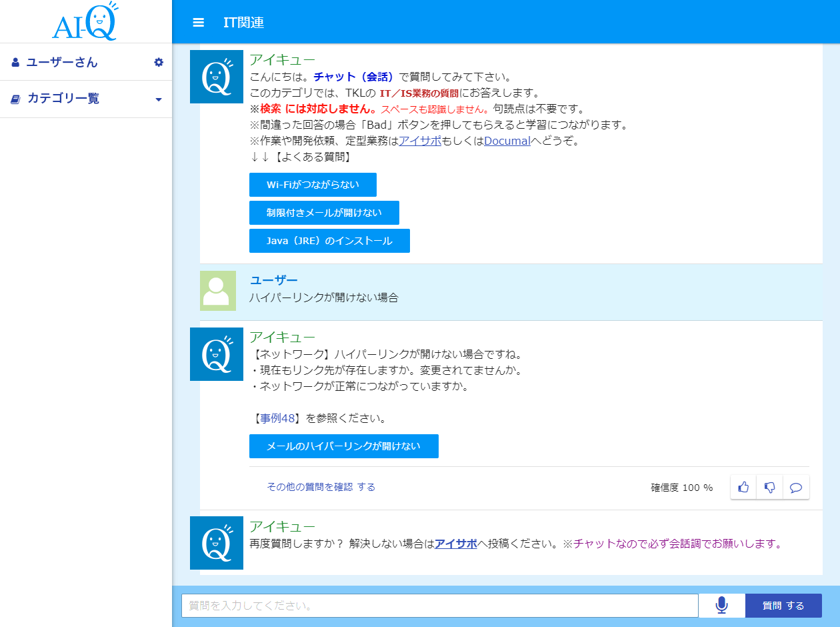
Task: Click red text 検索 には対応しません。
Action: (319, 109)
